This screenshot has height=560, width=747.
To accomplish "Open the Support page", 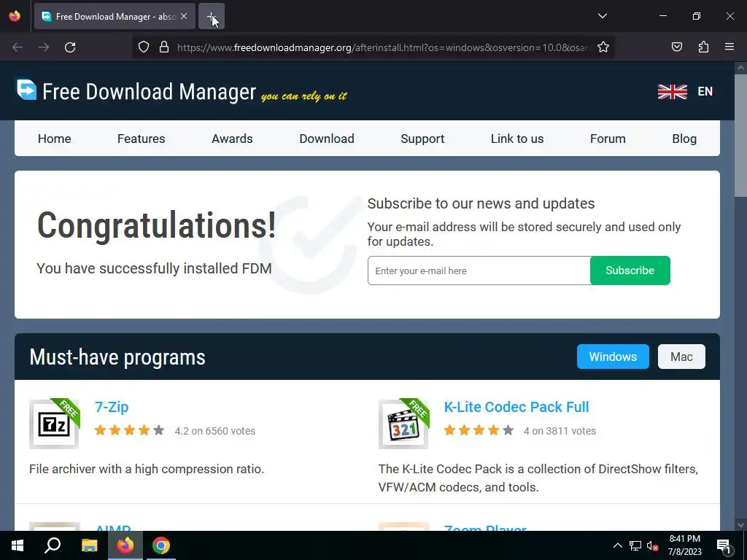I will click(422, 139).
